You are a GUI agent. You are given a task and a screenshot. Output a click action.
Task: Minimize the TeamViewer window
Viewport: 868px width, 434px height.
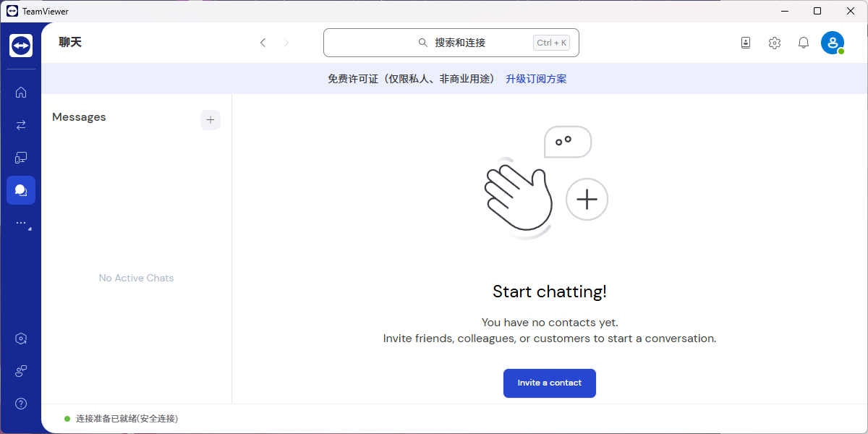point(785,11)
